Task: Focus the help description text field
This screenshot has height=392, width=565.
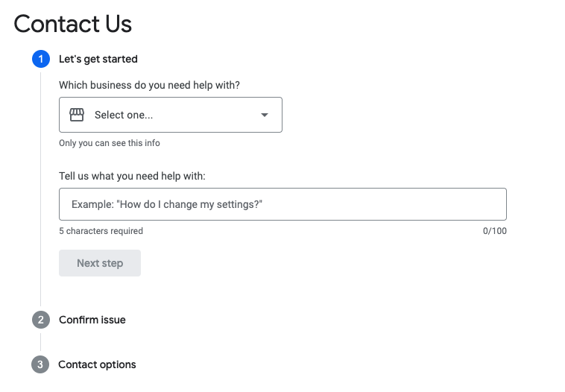Action: tap(282, 204)
